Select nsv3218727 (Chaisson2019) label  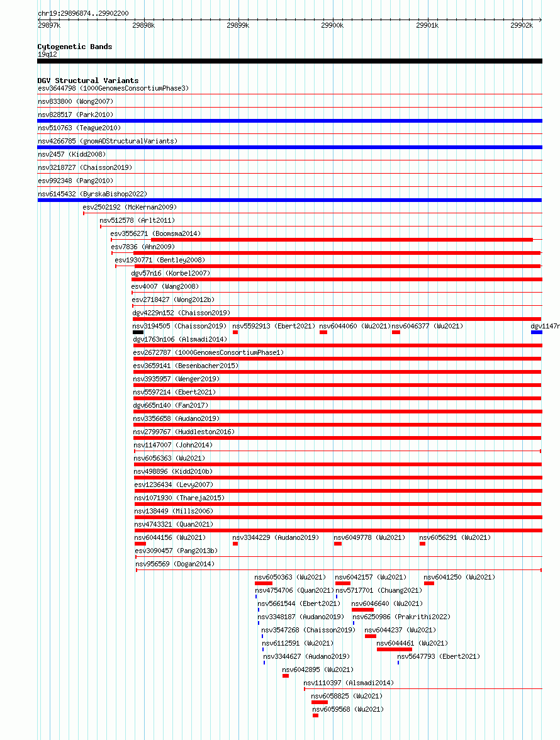point(85,167)
